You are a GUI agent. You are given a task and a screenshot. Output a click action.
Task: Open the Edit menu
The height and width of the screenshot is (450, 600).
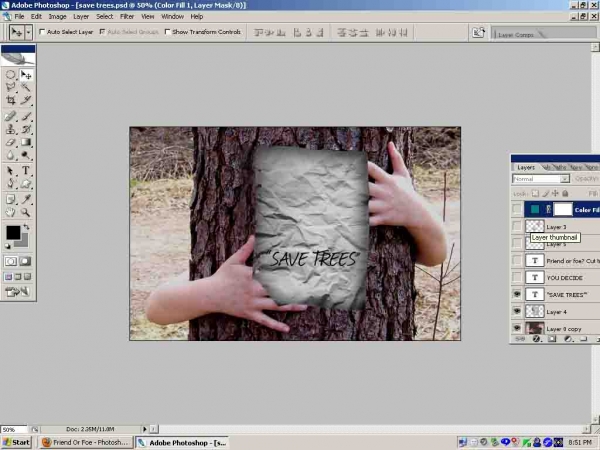point(36,16)
